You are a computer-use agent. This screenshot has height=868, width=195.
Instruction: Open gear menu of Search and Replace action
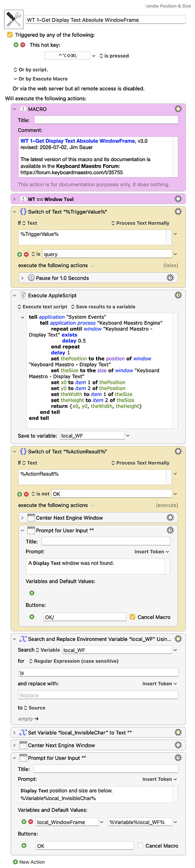[178, 639]
